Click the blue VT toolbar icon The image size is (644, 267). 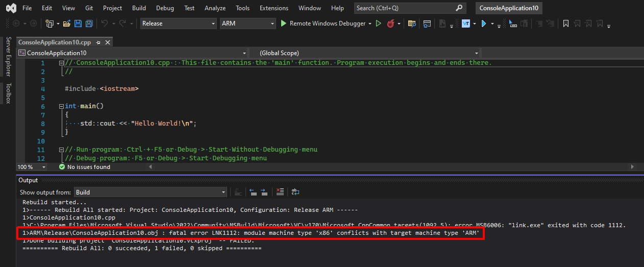coord(466,23)
